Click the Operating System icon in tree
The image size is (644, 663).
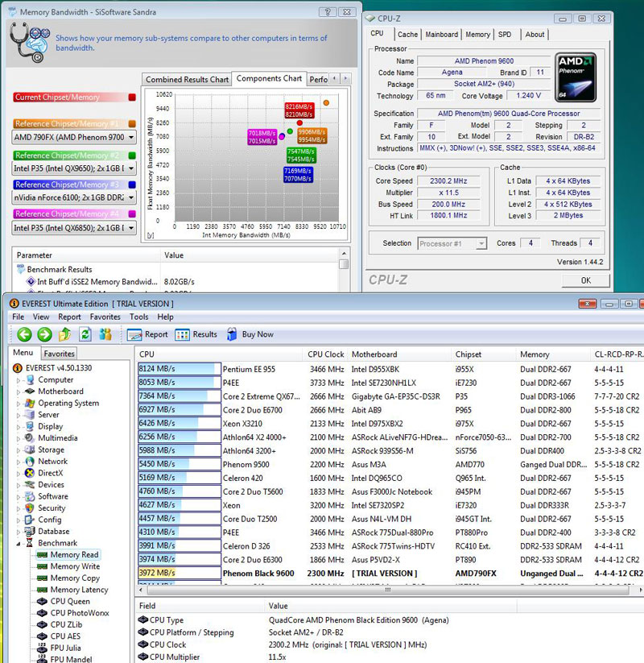click(x=30, y=403)
